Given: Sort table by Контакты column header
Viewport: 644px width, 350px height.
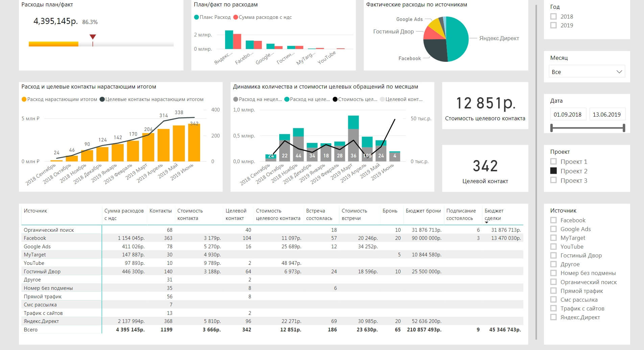Looking at the screenshot, I should coord(161,211).
